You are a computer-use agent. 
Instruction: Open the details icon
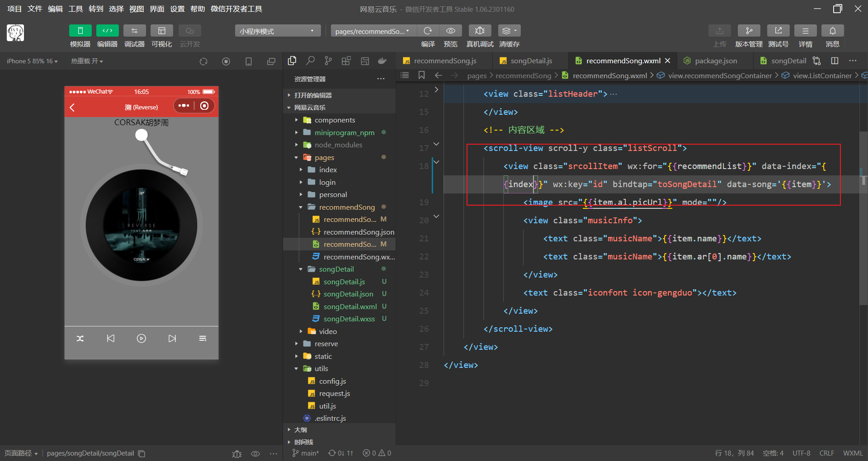pyautogui.click(x=805, y=31)
